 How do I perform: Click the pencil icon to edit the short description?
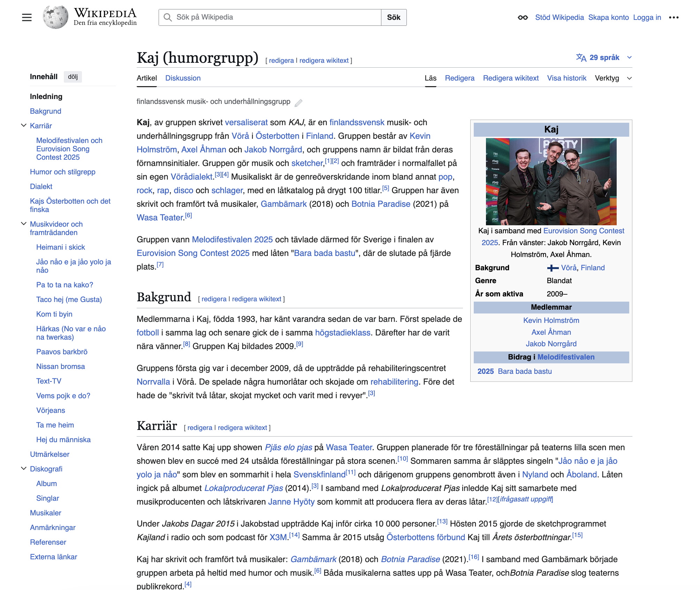pos(298,103)
